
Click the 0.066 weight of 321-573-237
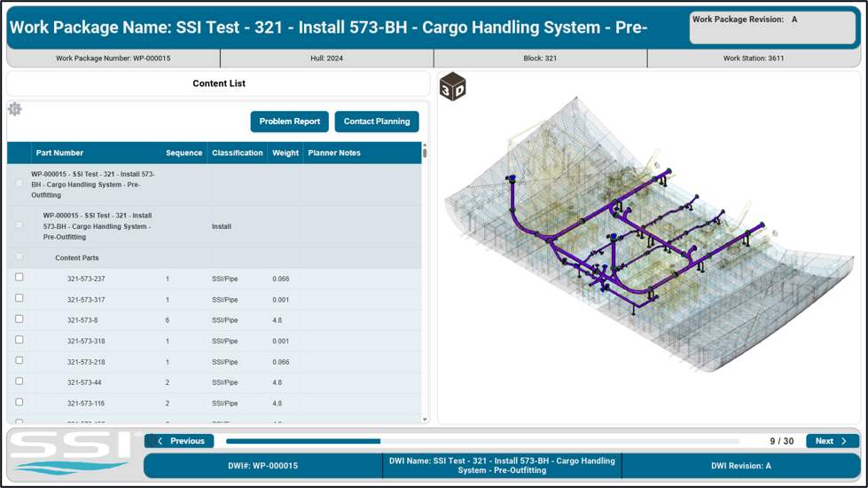pyautogui.click(x=281, y=279)
